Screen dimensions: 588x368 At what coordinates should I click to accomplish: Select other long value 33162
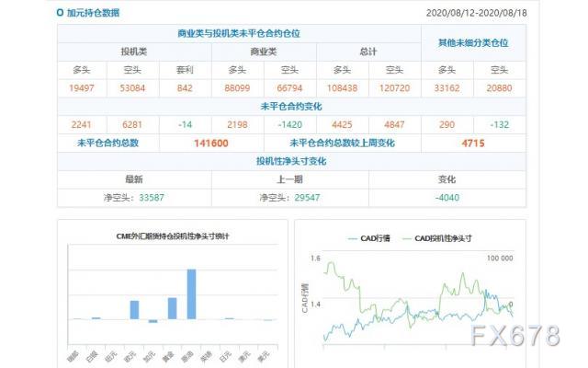pos(447,88)
